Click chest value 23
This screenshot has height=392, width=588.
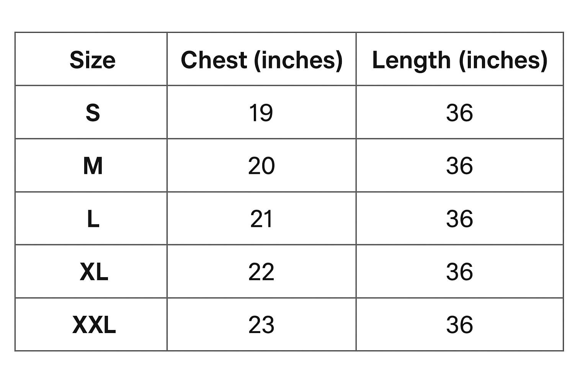tap(261, 325)
